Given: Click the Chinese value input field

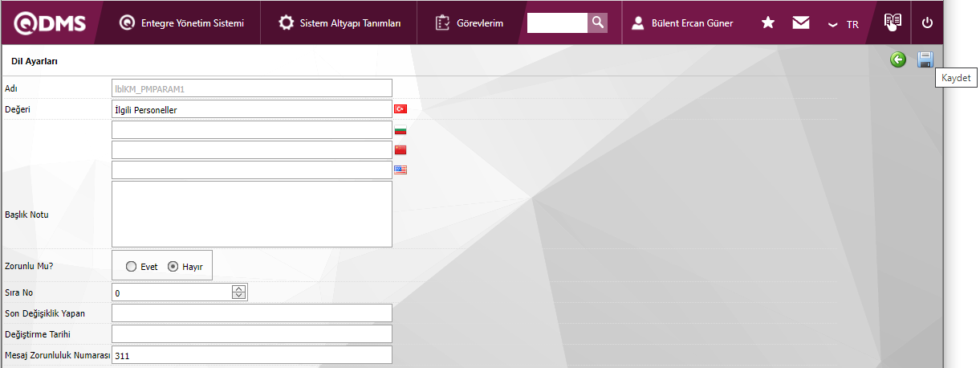Looking at the screenshot, I should coord(251,149).
